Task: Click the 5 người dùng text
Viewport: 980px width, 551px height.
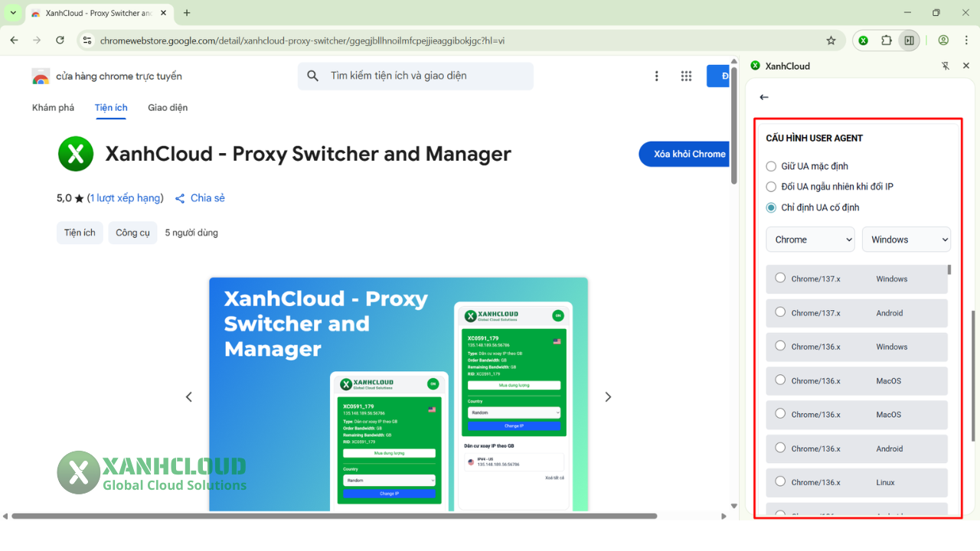Action: (x=191, y=233)
